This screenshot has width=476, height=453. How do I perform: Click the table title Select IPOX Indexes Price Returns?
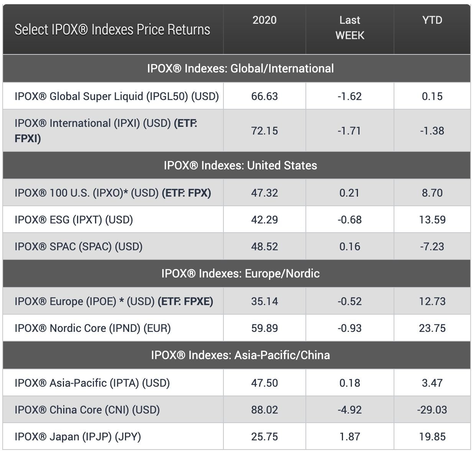[112, 30]
